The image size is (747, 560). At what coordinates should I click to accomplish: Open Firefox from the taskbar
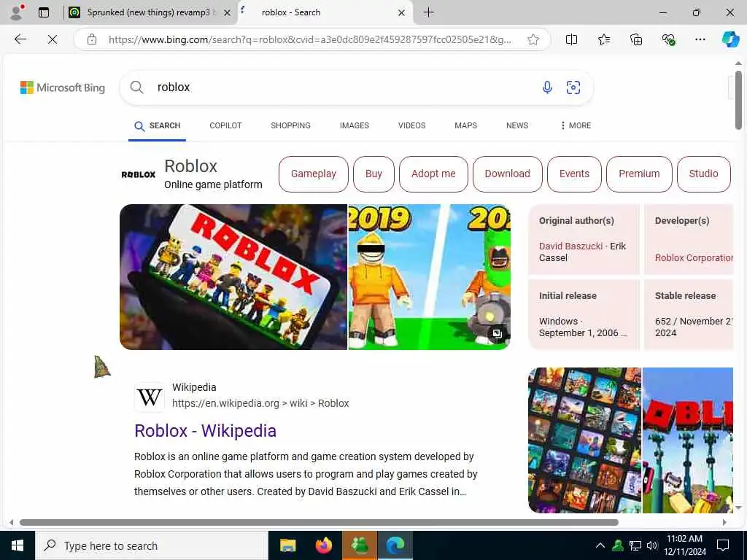324,545
